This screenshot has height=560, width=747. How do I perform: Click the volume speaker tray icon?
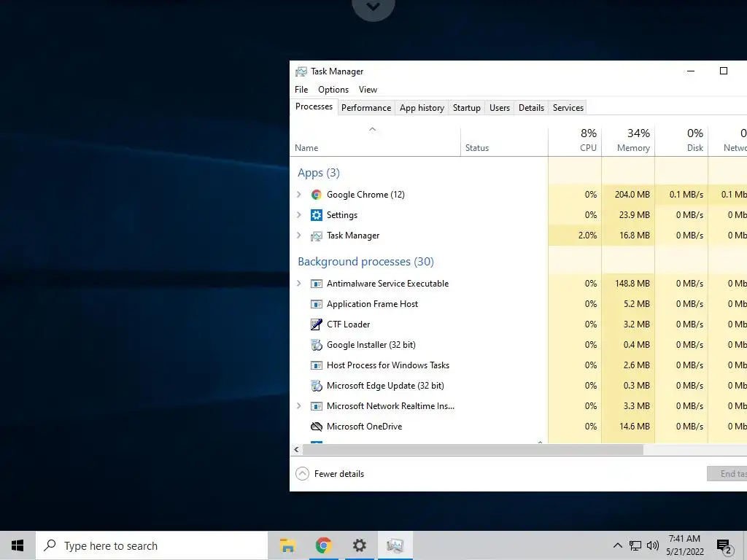tap(653, 545)
